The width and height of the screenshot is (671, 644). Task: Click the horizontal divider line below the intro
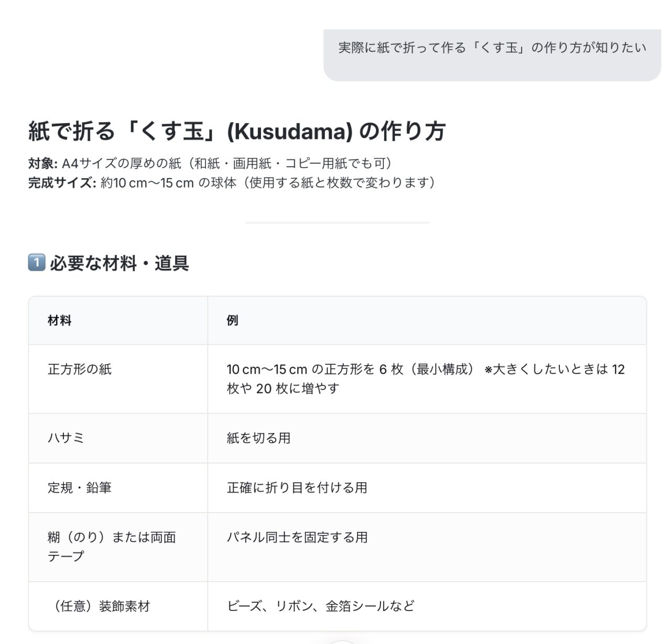337,223
